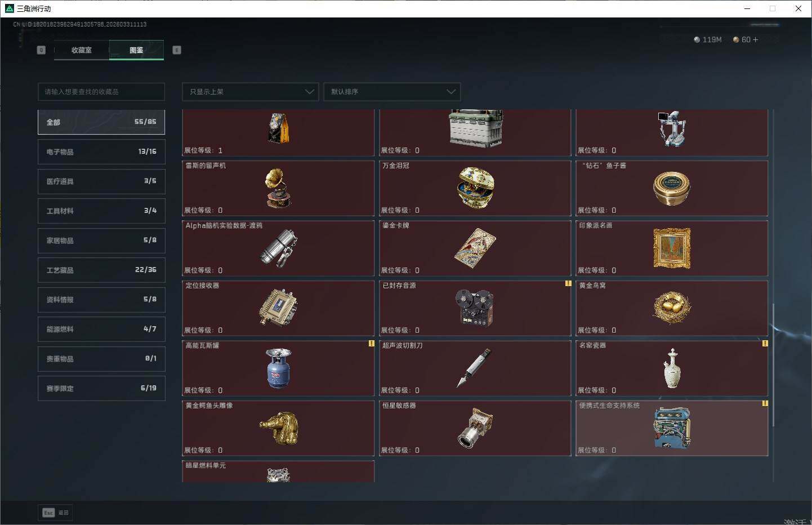The width and height of the screenshot is (812, 525).
Task: Click the E key hint icon
Action: (177, 50)
